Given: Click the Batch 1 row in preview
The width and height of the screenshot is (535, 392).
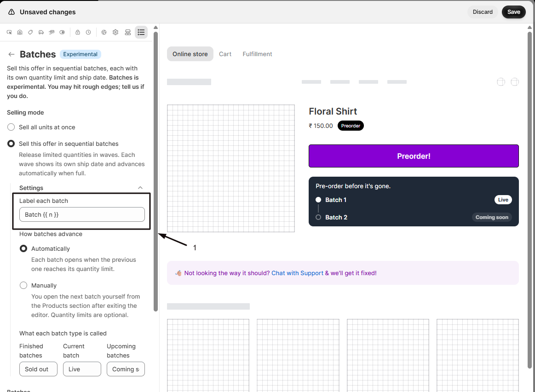Looking at the screenshot, I should (x=414, y=200).
